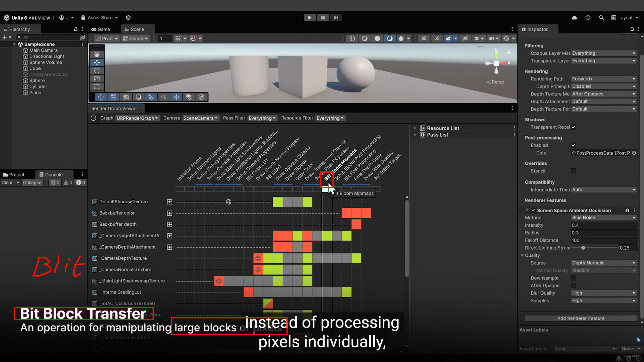Open the Graph URPRenderGraph dropdown

point(137,118)
